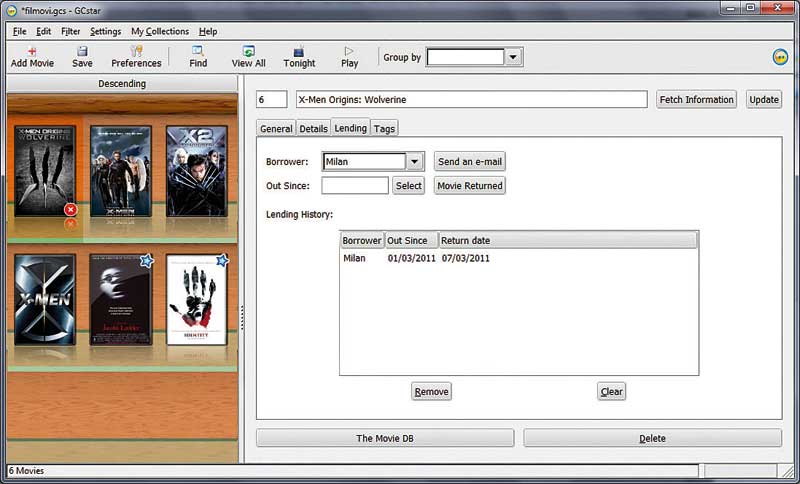Click the Delete button
The height and width of the screenshot is (484, 800).
tap(653, 438)
